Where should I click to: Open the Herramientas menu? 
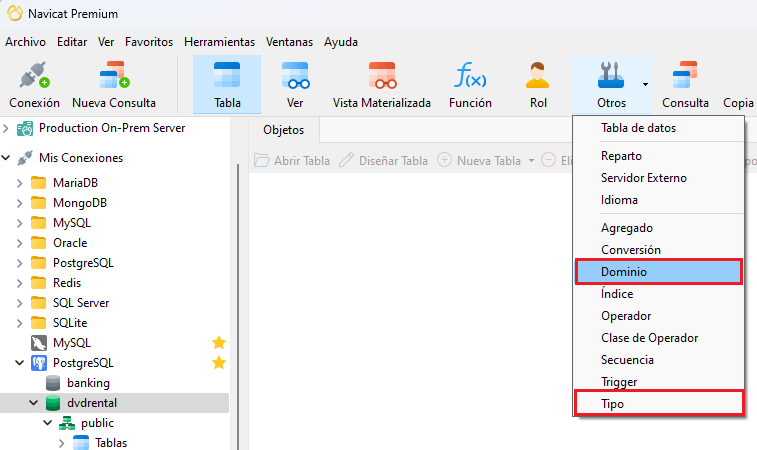(x=219, y=42)
